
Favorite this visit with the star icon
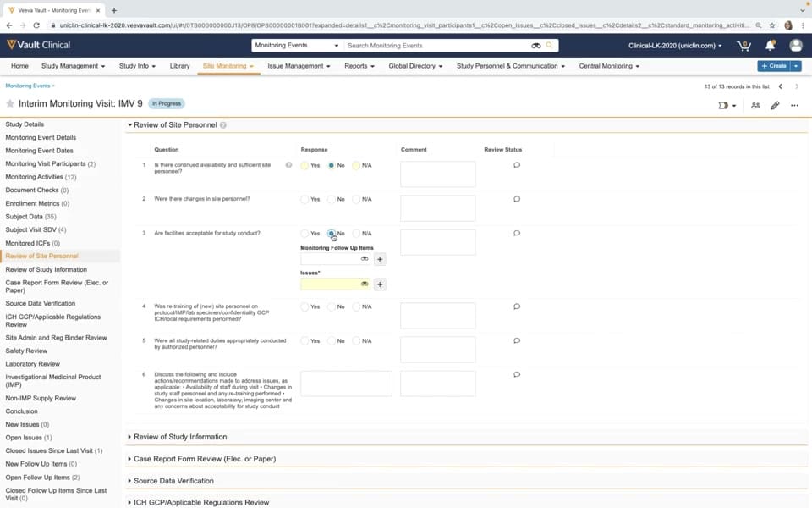pyautogui.click(x=10, y=103)
